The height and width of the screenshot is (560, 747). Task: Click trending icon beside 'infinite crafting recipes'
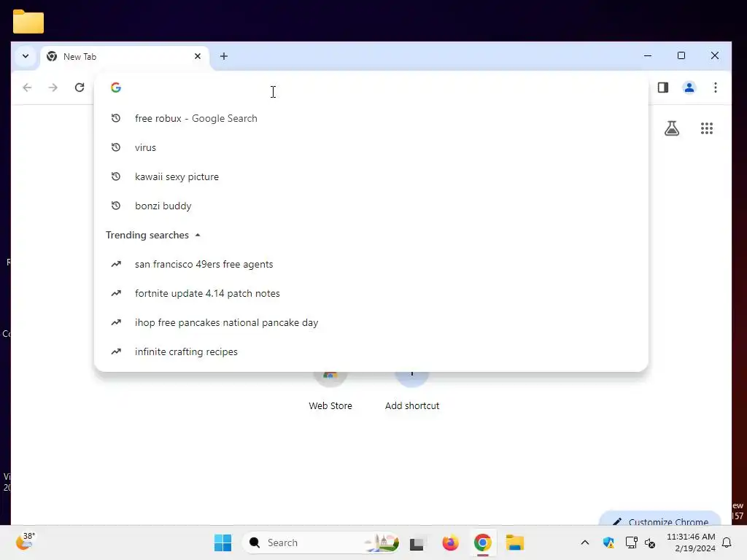[x=116, y=351]
